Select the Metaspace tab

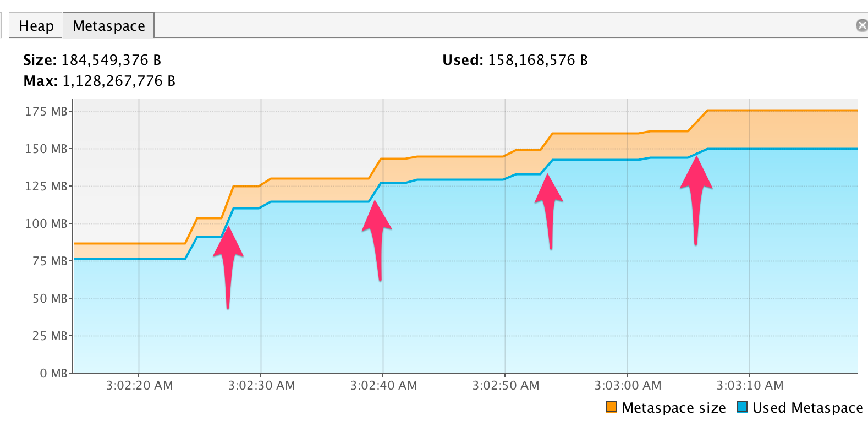[x=108, y=25]
